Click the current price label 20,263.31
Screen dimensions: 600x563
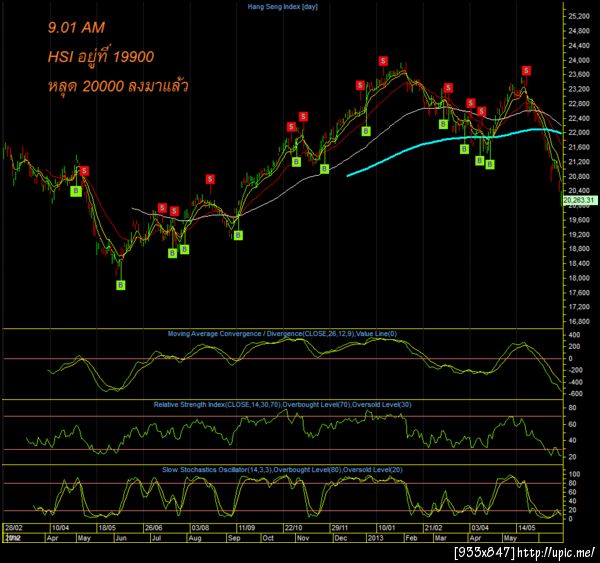(x=580, y=200)
